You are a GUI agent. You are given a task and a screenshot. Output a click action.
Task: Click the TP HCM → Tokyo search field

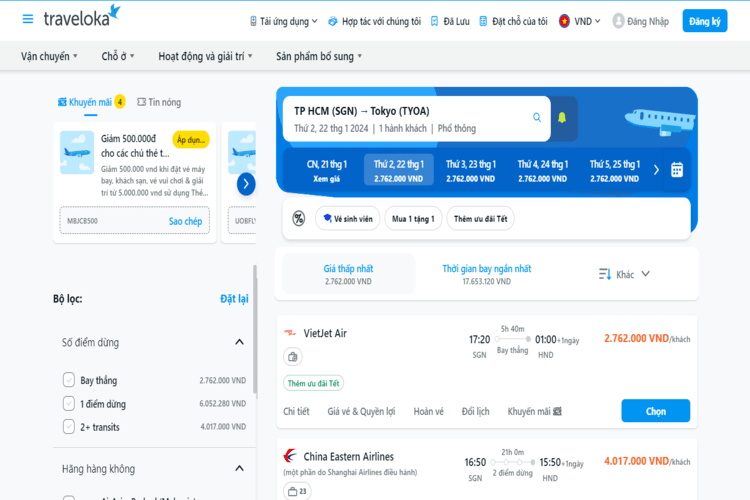[417, 119]
